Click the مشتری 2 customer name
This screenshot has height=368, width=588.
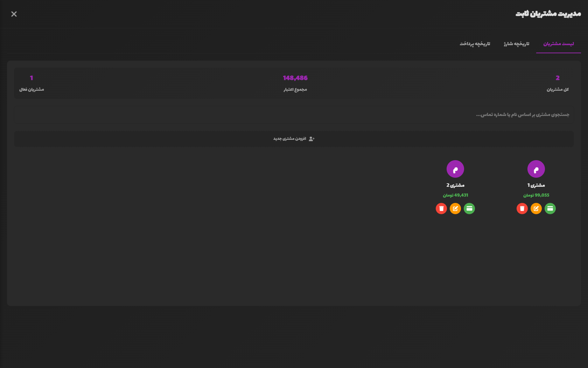[x=455, y=185]
